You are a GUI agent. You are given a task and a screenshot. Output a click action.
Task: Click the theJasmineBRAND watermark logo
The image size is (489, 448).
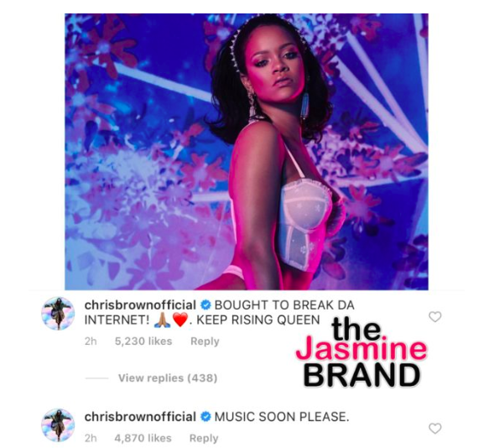362,354
